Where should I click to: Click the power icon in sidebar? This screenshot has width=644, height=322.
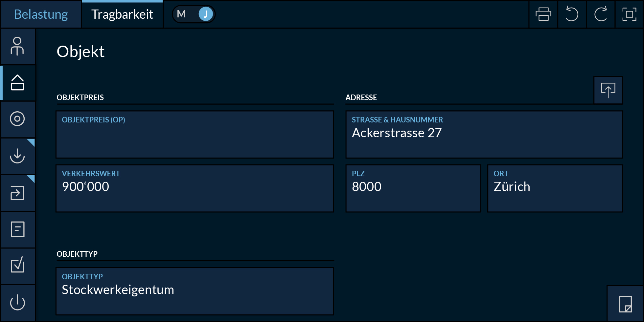pos(17,303)
